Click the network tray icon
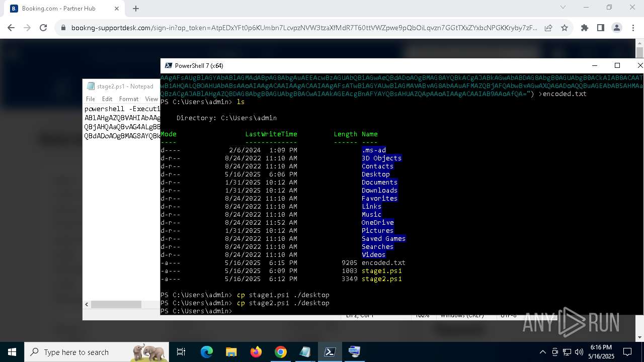The image size is (644, 362). click(x=567, y=352)
